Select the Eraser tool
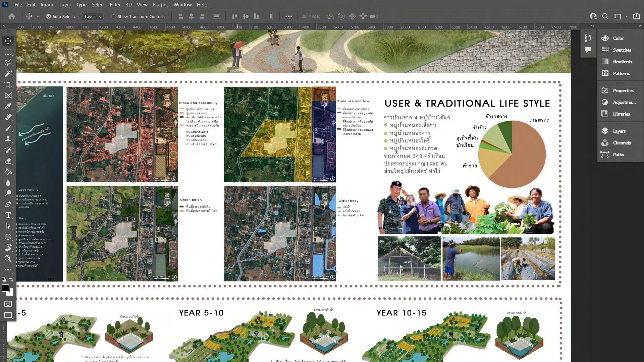 [8, 161]
